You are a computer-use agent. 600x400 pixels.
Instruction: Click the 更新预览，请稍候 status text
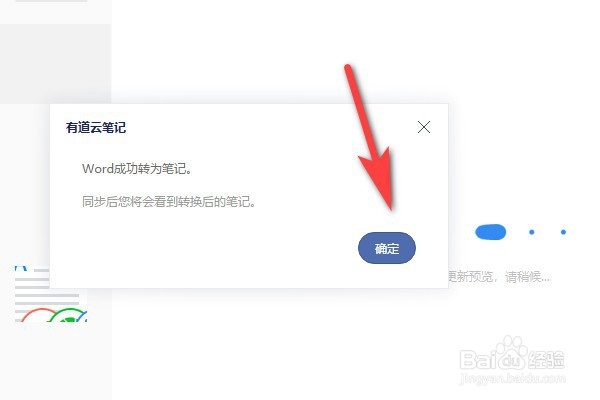(x=499, y=276)
